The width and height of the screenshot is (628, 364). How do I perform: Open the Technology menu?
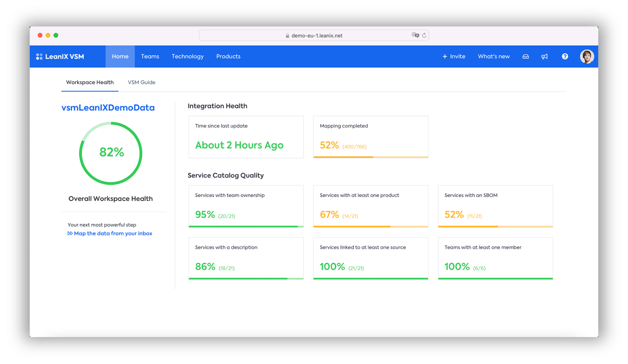pos(188,57)
